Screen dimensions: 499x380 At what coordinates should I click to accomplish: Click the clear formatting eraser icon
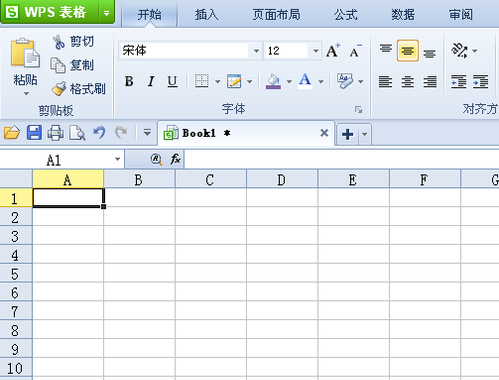pyautogui.click(x=345, y=81)
